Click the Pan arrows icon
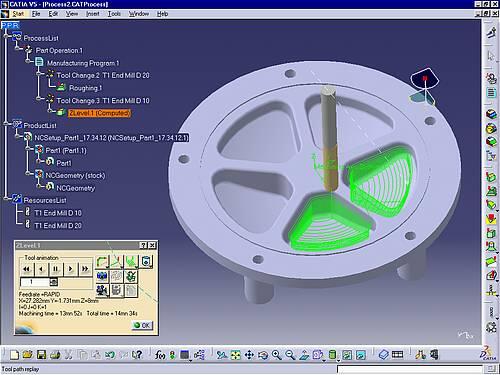The height and width of the screenshot is (375, 500). coord(249,355)
